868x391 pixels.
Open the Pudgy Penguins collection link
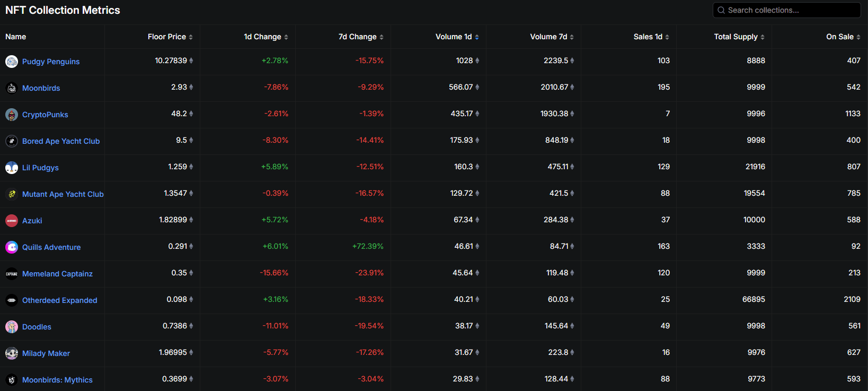(51, 62)
